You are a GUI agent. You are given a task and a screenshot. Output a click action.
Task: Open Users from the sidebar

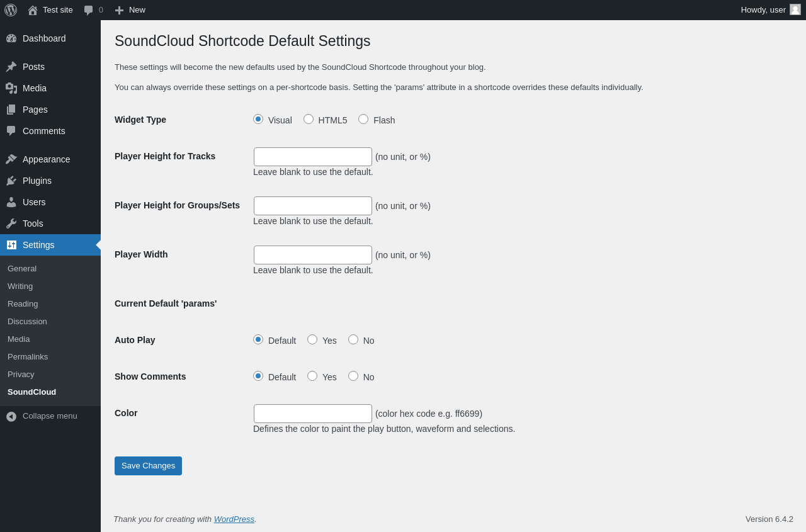tap(50, 202)
